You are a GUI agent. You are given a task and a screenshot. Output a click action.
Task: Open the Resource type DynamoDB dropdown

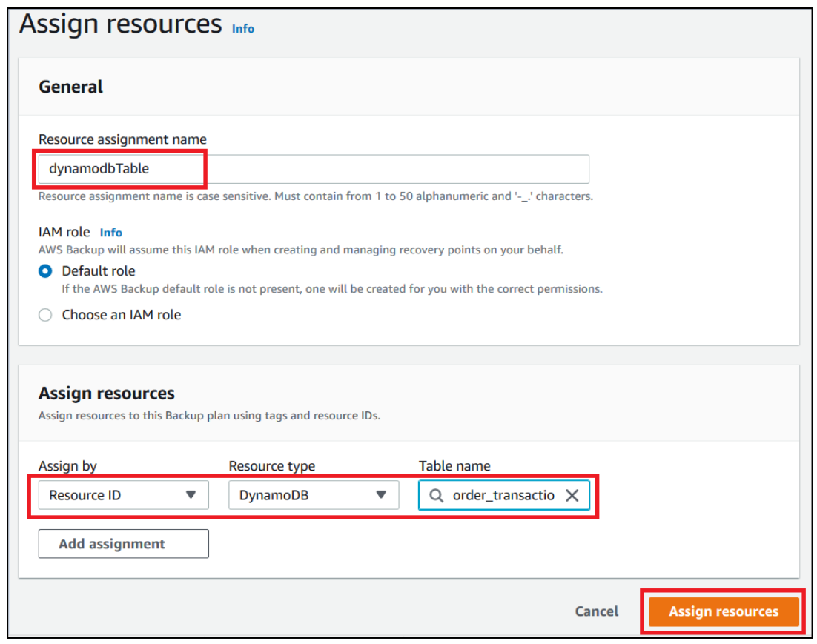click(314, 495)
